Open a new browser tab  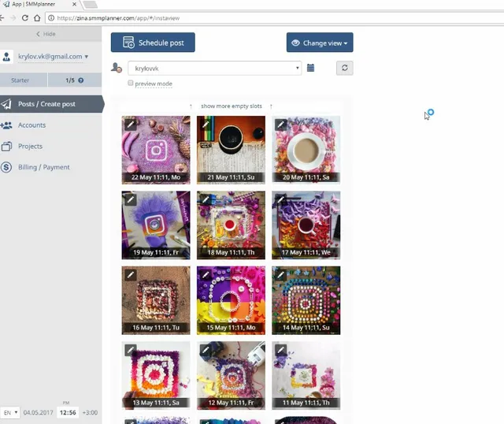coord(90,5)
